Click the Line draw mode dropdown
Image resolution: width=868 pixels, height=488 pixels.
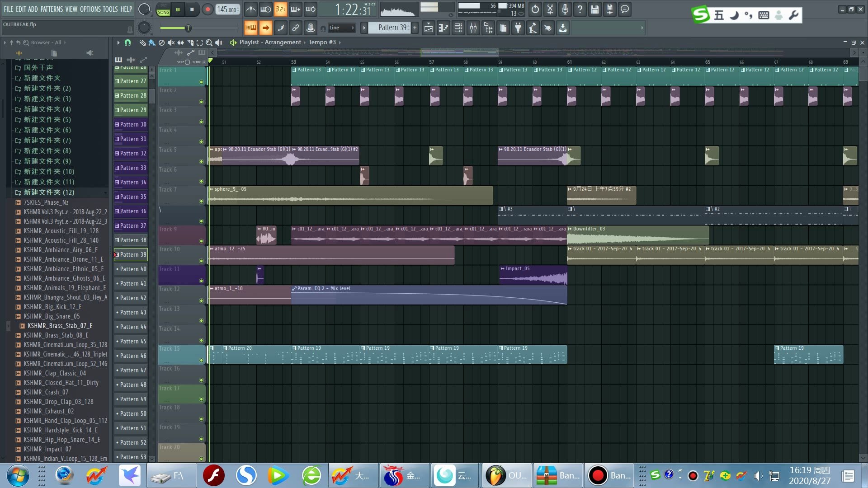pos(341,28)
